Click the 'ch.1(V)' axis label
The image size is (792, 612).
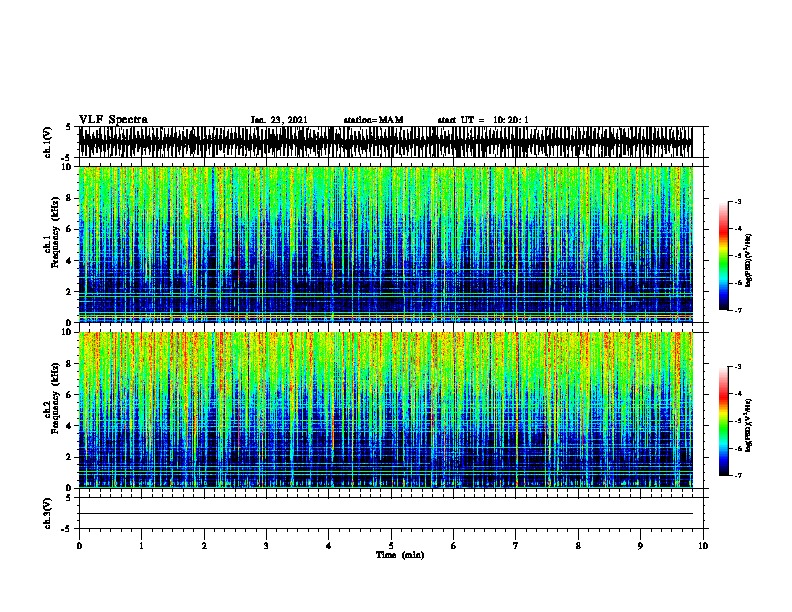(x=48, y=142)
